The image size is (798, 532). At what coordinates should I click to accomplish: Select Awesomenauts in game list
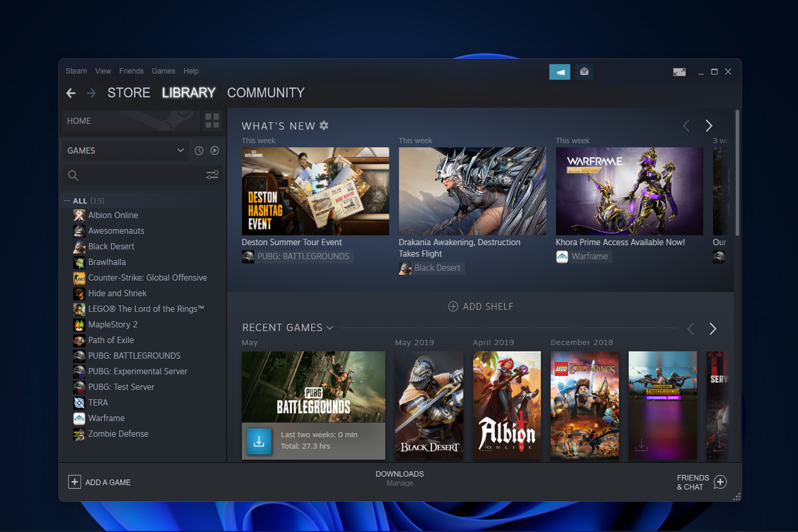[x=116, y=231]
